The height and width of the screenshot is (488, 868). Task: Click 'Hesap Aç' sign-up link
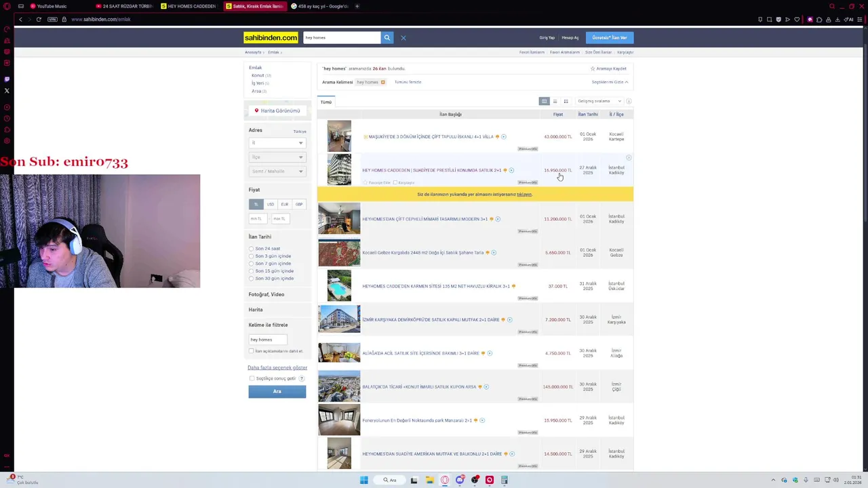(x=570, y=38)
